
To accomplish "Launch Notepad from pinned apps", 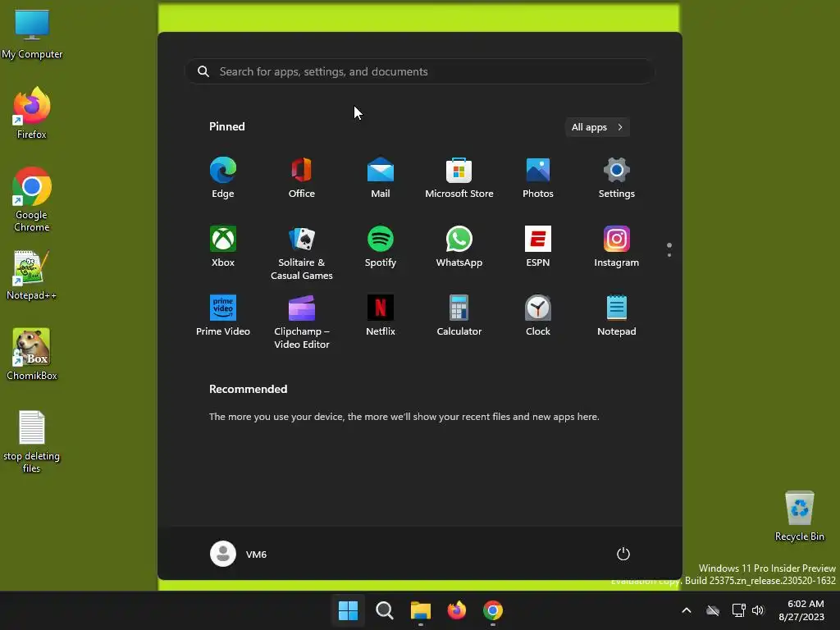I will 617,316.
